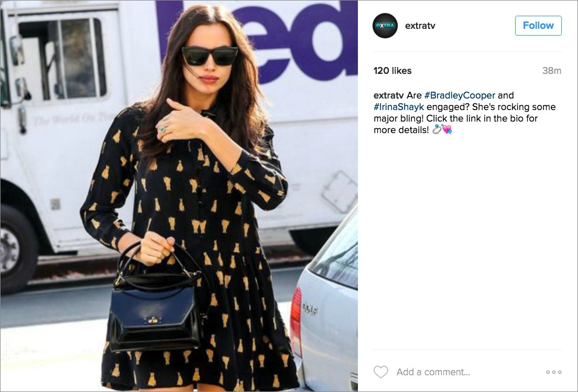Viewport: 578px width, 392px height.
Task: Open the #BradleyCooper hashtag
Action: point(460,95)
